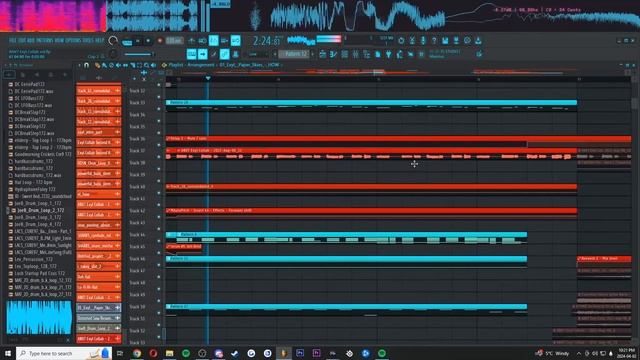The image size is (640, 360).
Task: Toggle the multilink to controllers icon
Action: pos(224,54)
